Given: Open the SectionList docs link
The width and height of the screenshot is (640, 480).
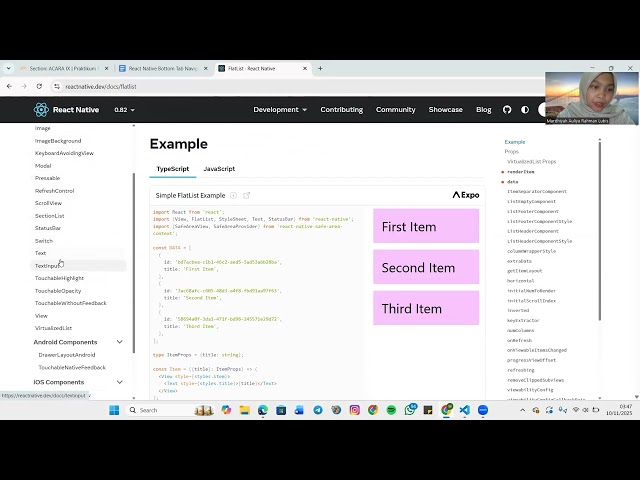Looking at the screenshot, I should (x=49, y=216).
